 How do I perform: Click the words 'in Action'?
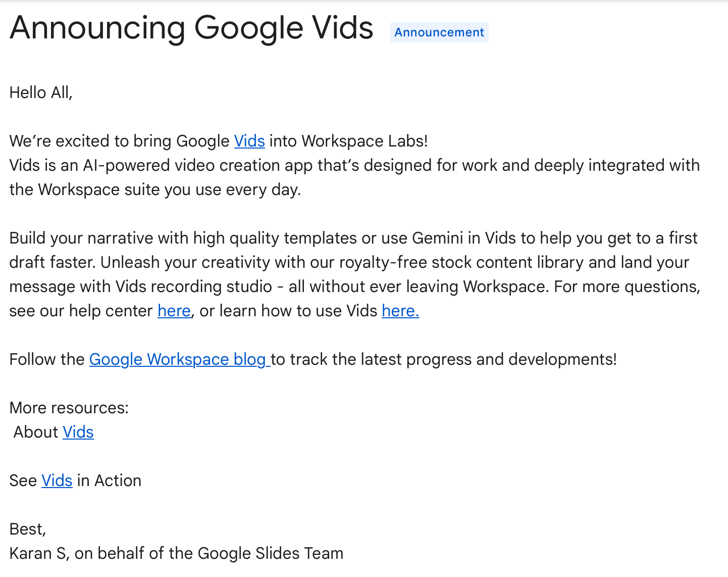tap(109, 480)
